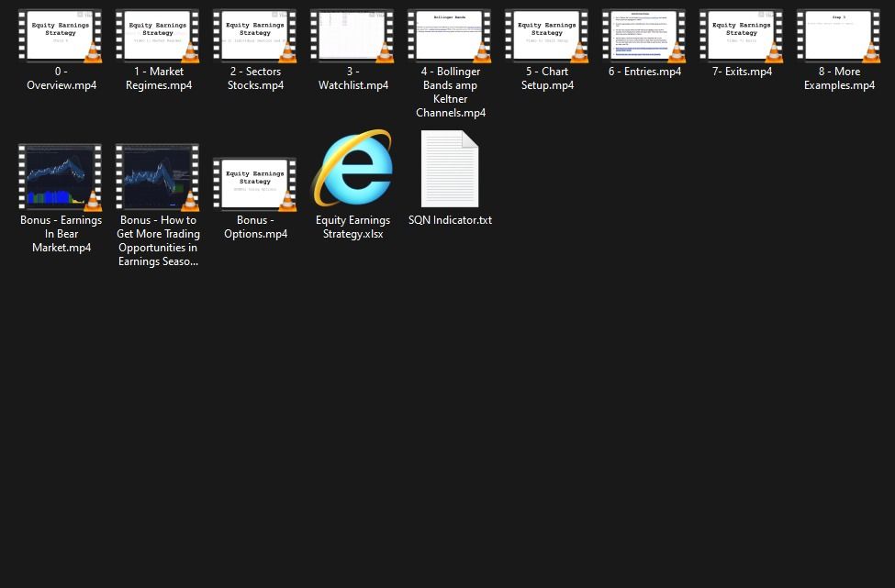Screen dimensions: 895x588
Task: Select Bonus - How to Get More Trading Opportunities video
Action: (x=158, y=176)
